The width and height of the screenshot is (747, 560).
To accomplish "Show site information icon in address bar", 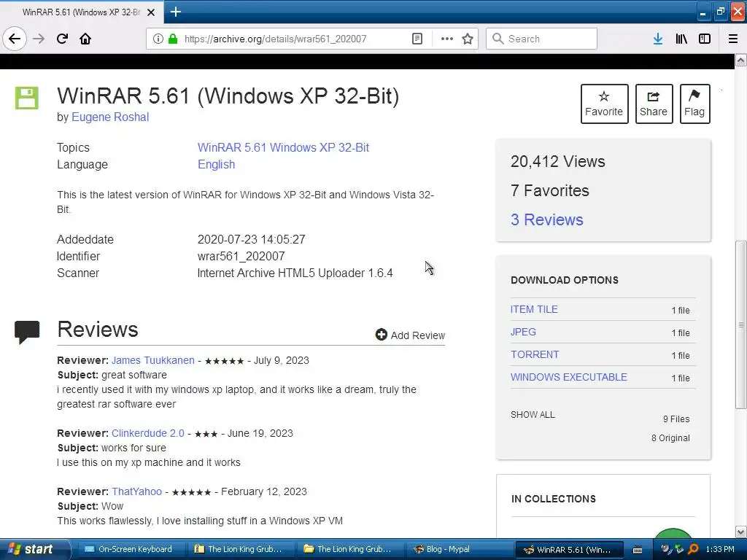I will point(158,39).
